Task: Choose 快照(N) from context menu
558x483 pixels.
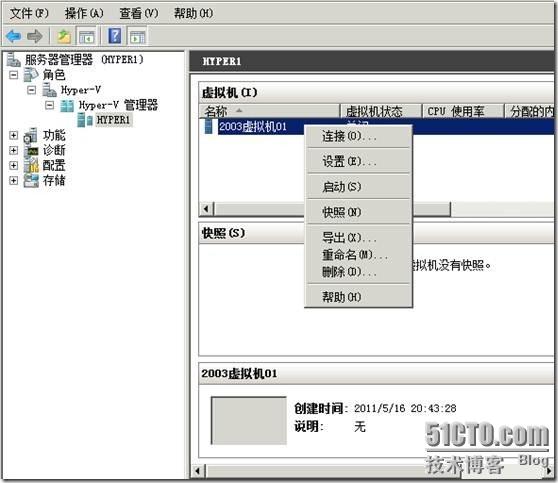Action: [358, 212]
